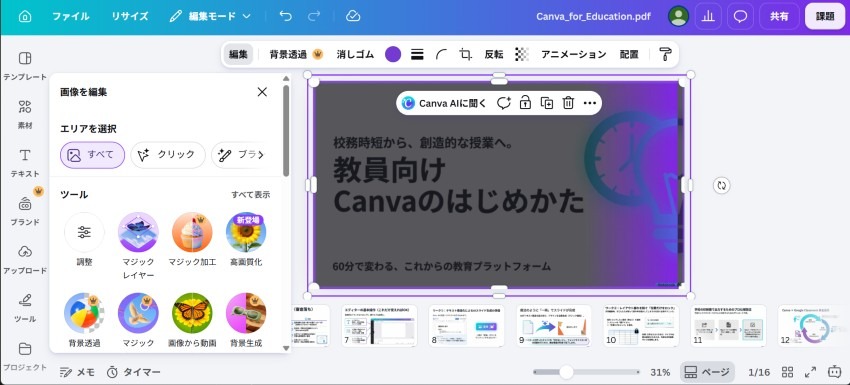Open transparency checkerboard icon

521,54
